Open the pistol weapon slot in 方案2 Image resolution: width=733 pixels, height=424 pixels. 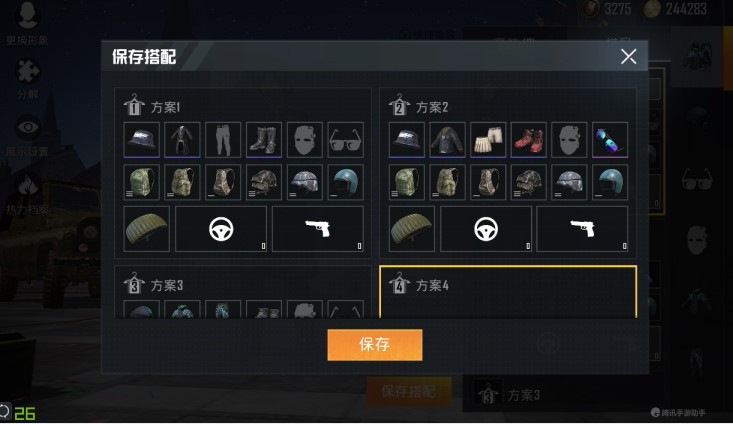coord(582,229)
